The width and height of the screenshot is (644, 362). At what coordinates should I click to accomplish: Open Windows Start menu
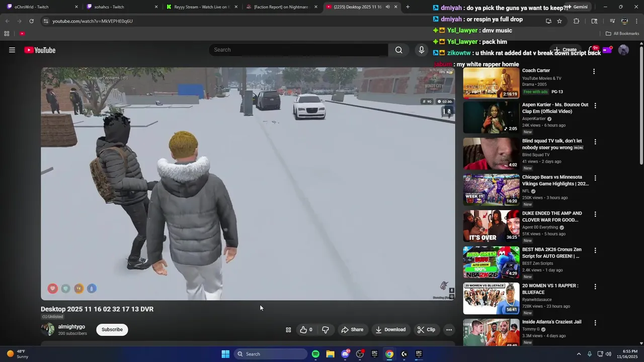click(x=225, y=354)
